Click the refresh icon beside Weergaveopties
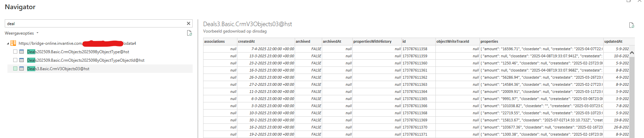 tap(189, 33)
